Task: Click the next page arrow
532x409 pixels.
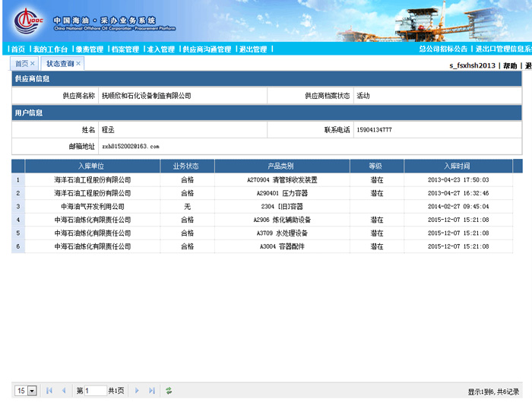Action: click(137, 391)
